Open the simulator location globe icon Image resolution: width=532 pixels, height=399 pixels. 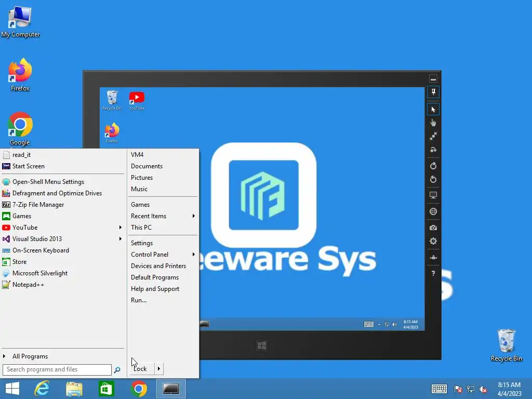click(433, 212)
